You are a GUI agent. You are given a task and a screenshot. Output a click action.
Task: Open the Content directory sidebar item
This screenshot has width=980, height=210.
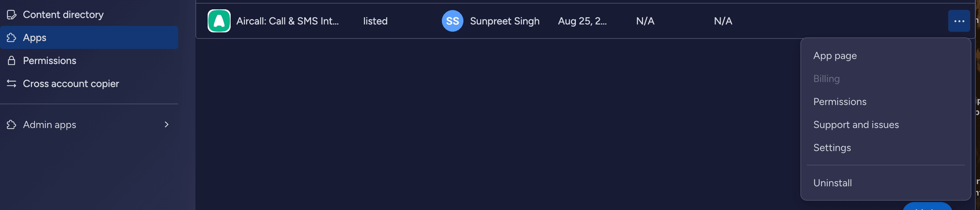point(63,15)
